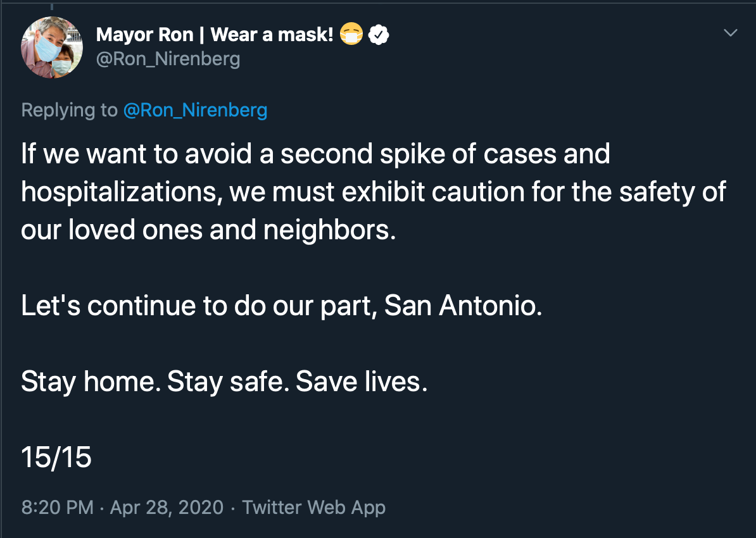The image size is (756, 538).
Task: Click the blue verified badge
Action: coord(379,35)
